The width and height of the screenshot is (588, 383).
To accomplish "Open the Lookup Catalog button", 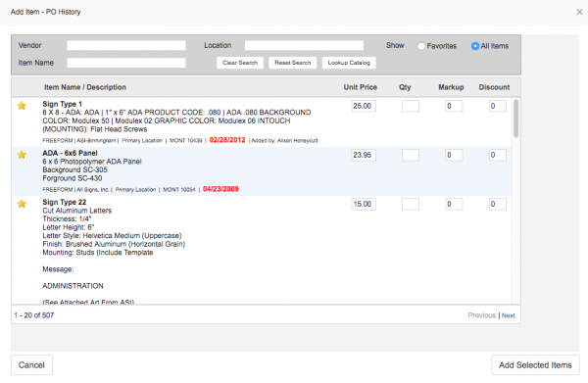I will pos(349,63).
